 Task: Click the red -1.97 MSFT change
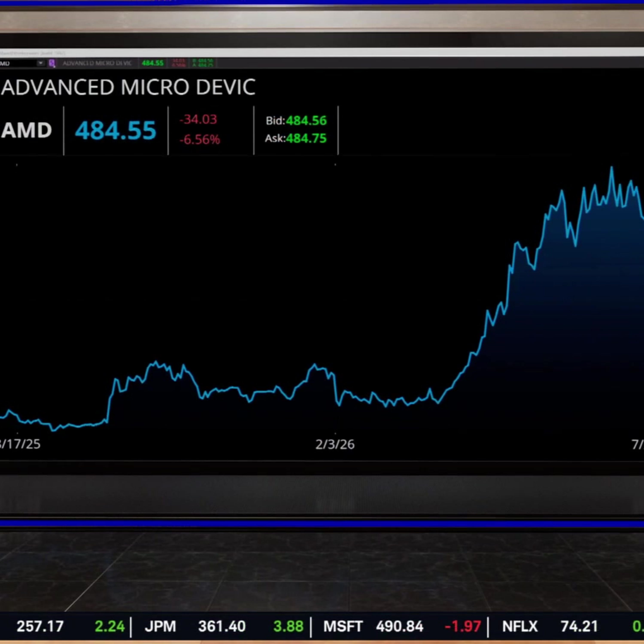(x=463, y=626)
